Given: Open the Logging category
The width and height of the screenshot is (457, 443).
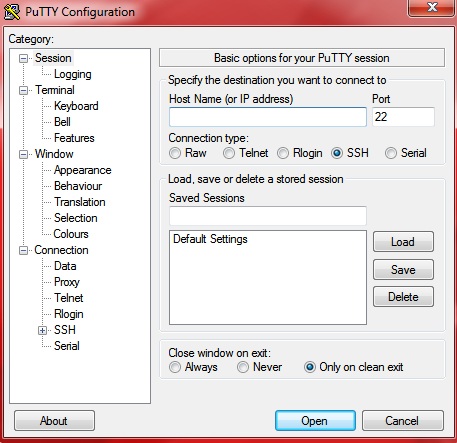Looking at the screenshot, I should point(73,74).
